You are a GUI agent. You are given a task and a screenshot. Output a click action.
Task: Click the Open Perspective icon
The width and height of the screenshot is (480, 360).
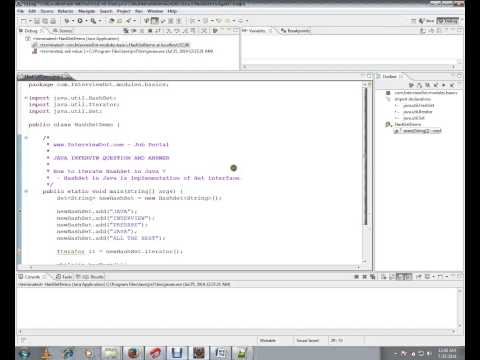(413, 21)
